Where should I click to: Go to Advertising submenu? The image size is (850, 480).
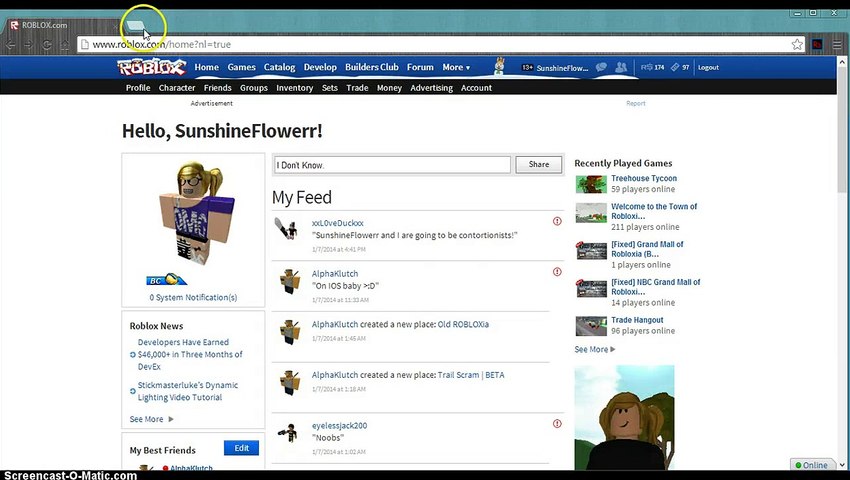(x=432, y=87)
